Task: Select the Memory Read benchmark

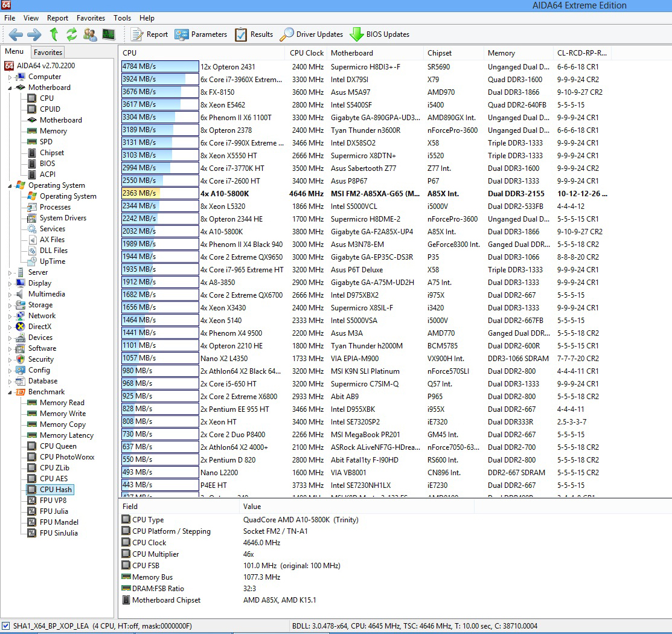Action: point(62,403)
